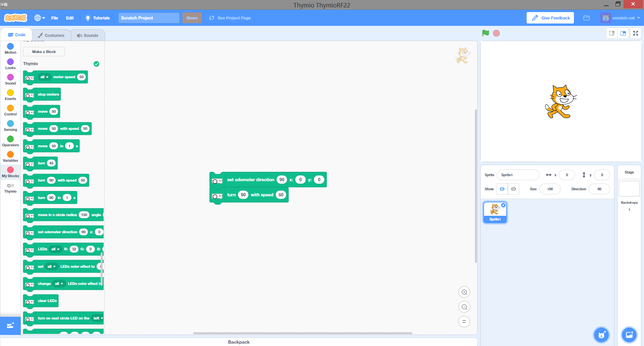Hide Sprite1 with the crossed-eye toggle

pos(513,189)
